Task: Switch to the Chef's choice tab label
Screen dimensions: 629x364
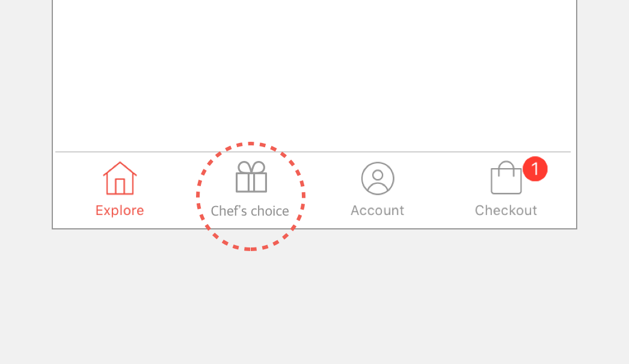Action: tap(250, 211)
